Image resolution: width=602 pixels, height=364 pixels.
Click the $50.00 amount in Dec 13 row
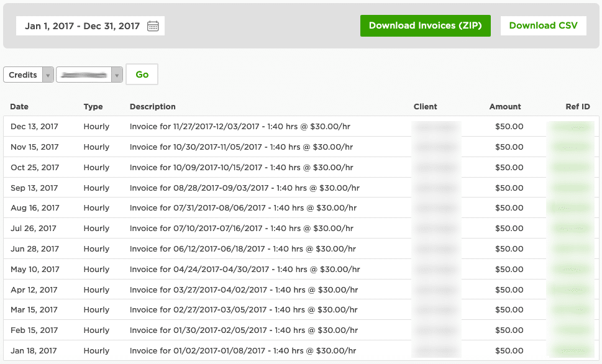[x=509, y=127]
